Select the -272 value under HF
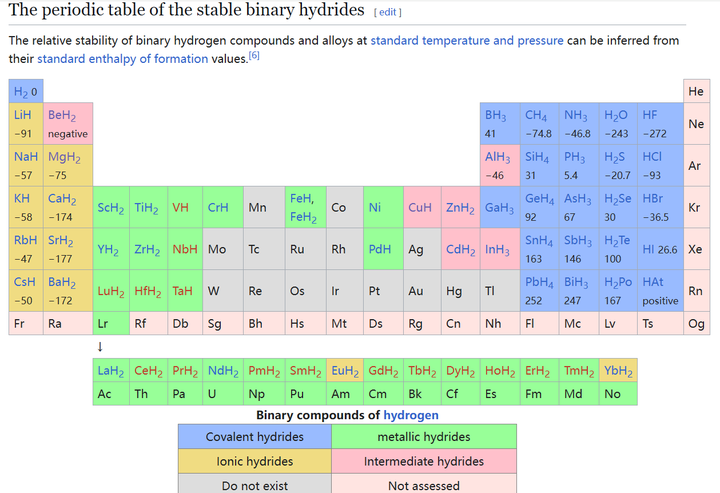Image resolution: width=720 pixels, height=493 pixels. click(654, 134)
